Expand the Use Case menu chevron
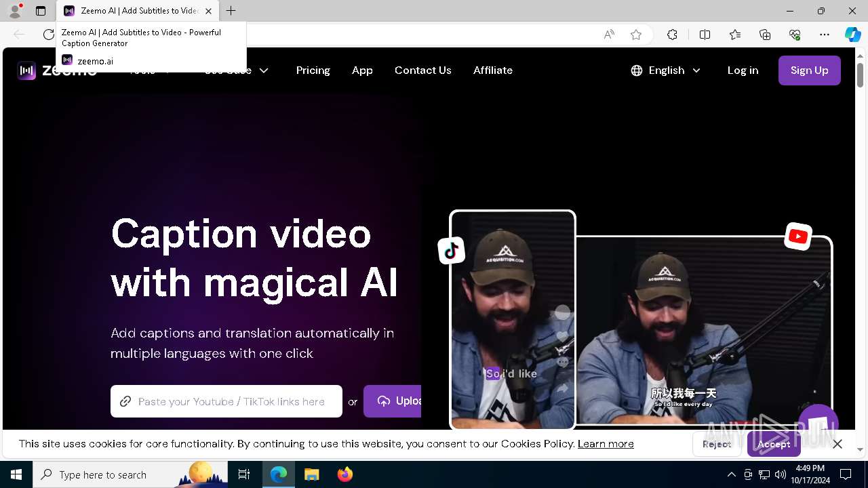This screenshot has height=488, width=868. point(264,70)
